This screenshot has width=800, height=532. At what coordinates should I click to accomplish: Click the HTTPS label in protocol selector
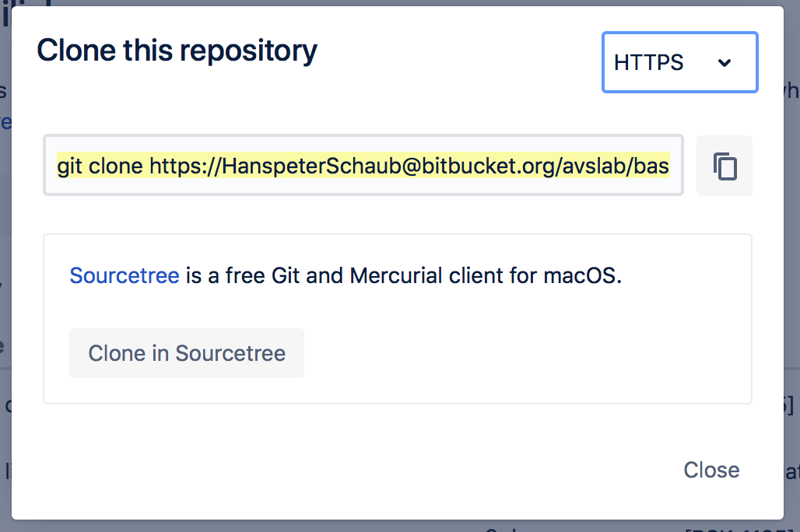648,63
